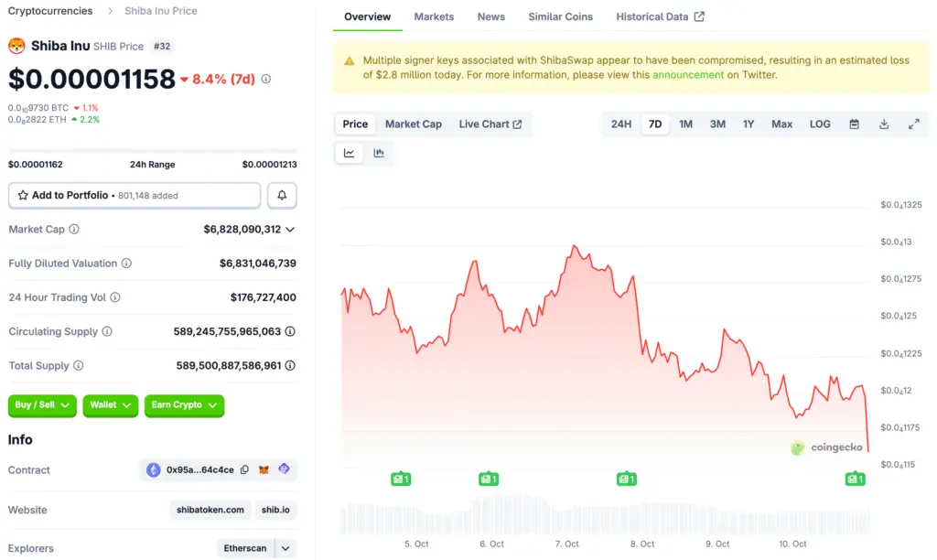Image resolution: width=937 pixels, height=560 pixels.
Task: Click Add to Portfolio button
Action: [x=135, y=195]
